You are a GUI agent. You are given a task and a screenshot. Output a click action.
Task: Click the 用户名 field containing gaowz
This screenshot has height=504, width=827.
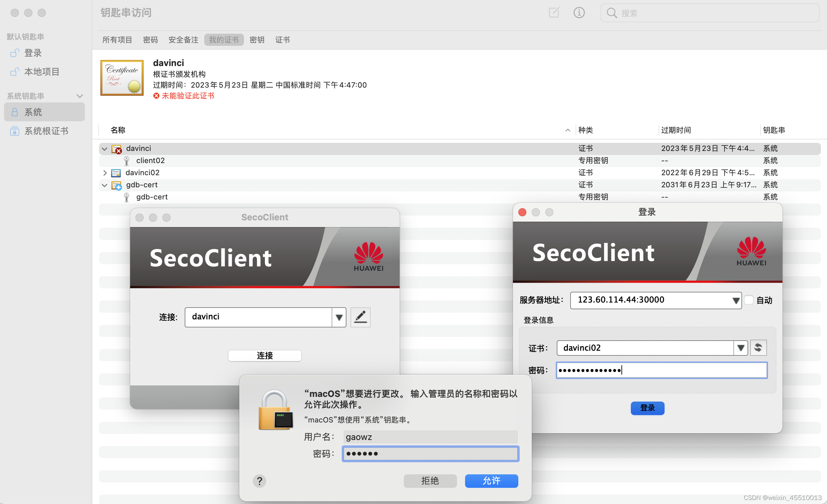tap(431, 437)
